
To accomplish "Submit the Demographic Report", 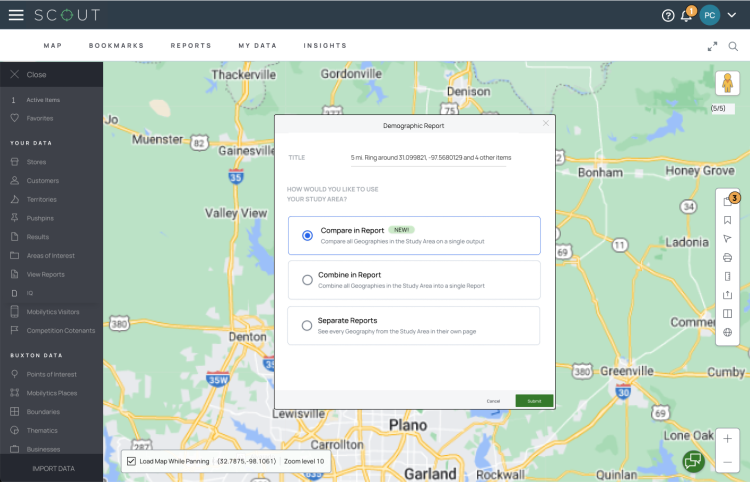I will click(534, 401).
